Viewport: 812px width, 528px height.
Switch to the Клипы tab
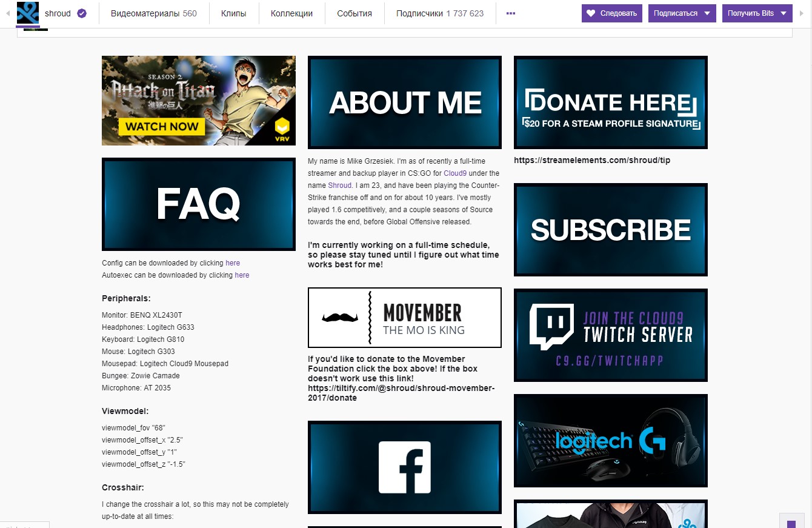pyautogui.click(x=233, y=13)
